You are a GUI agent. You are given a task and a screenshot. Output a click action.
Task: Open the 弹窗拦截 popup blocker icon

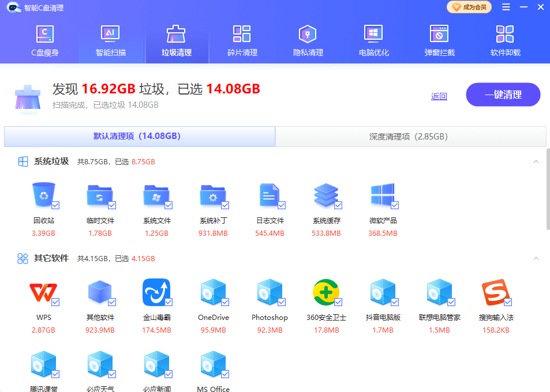pos(439,35)
